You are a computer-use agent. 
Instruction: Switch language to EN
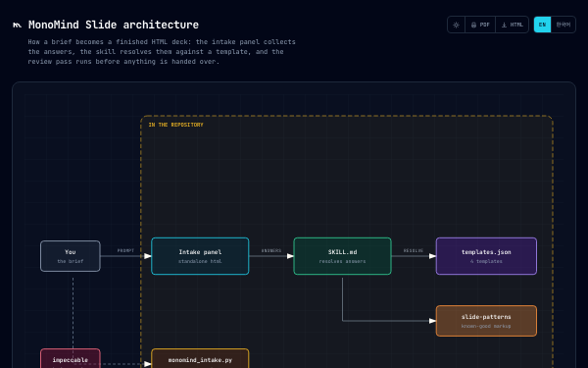[x=542, y=25]
